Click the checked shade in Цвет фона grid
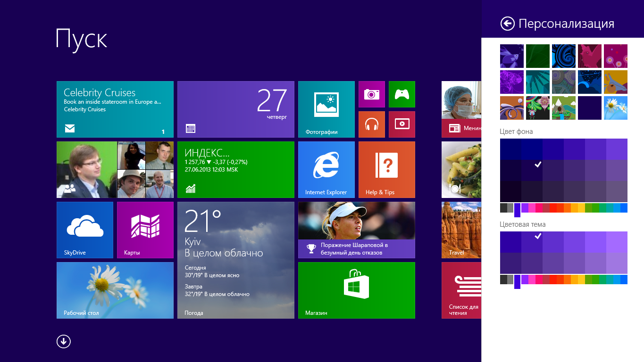This screenshot has width=644, height=362. [x=532, y=170]
